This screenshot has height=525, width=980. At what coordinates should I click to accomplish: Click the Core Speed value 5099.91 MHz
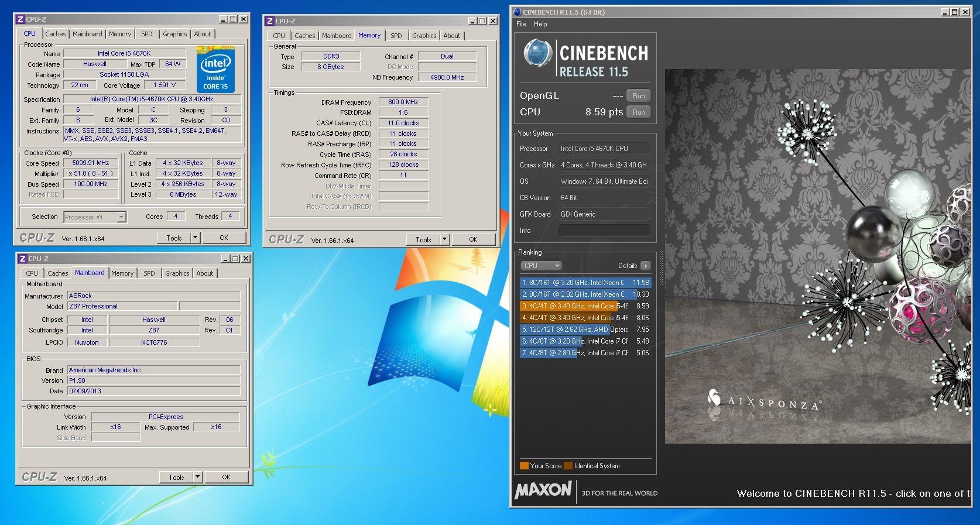[x=91, y=163]
